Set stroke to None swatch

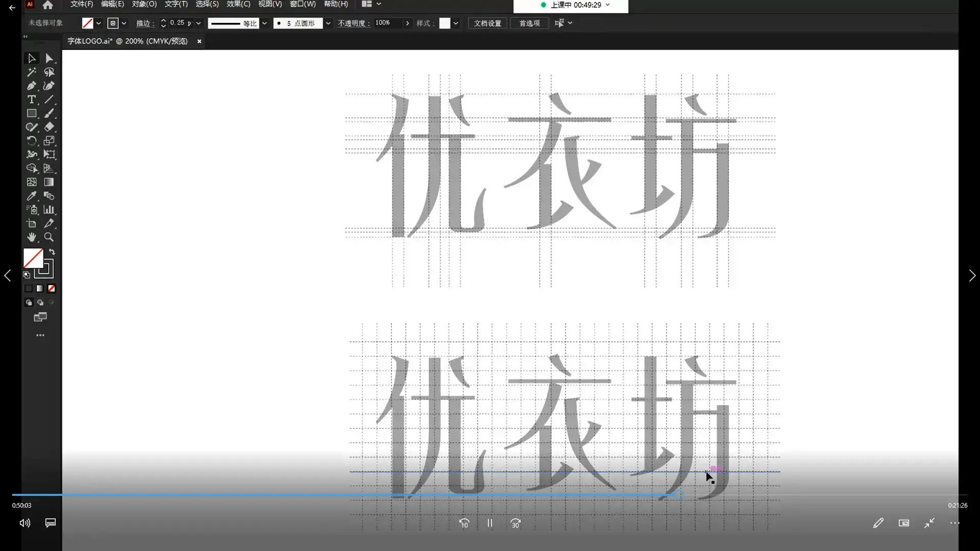pos(52,288)
